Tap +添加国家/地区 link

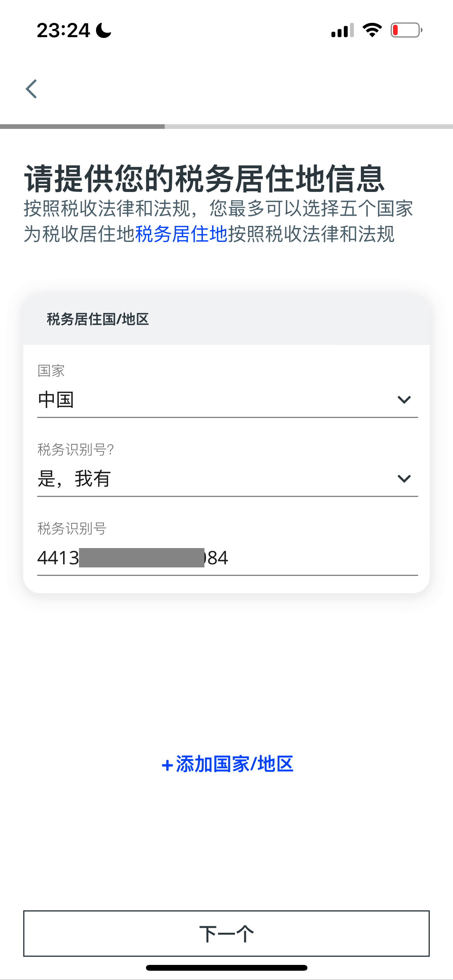click(227, 764)
